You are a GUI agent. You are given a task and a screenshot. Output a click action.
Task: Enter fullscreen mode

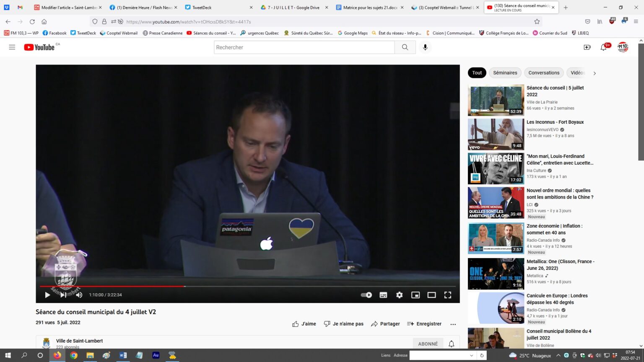point(447,295)
